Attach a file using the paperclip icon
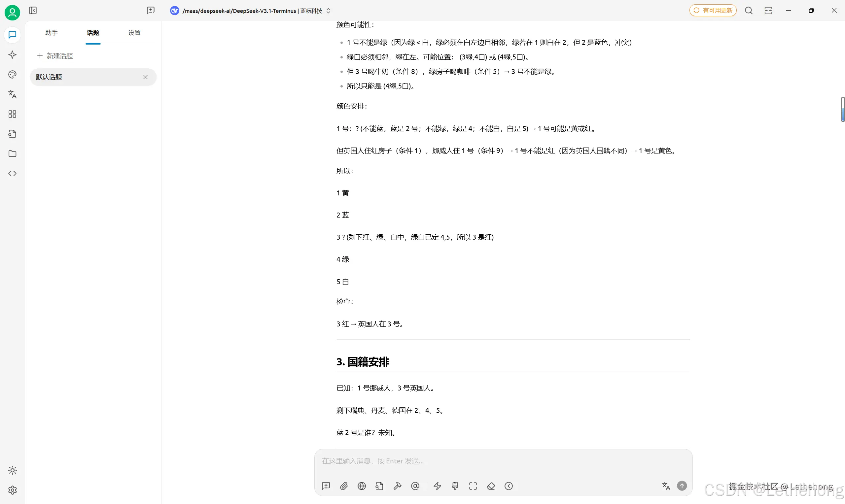 click(344, 486)
